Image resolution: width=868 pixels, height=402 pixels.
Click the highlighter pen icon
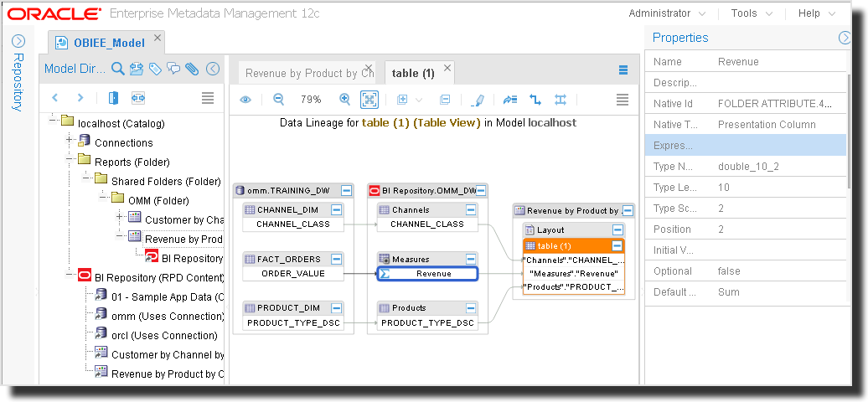478,100
